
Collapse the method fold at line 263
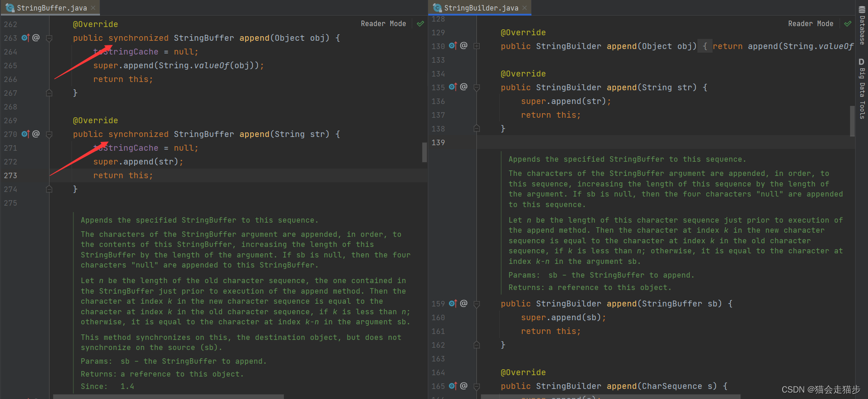tap(49, 38)
